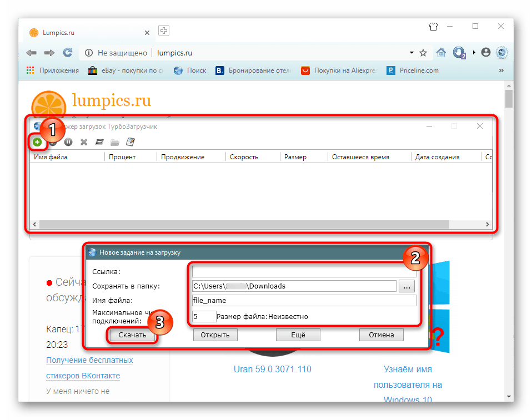Pause the current download
The height and width of the screenshot is (420, 532).
[x=68, y=142]
